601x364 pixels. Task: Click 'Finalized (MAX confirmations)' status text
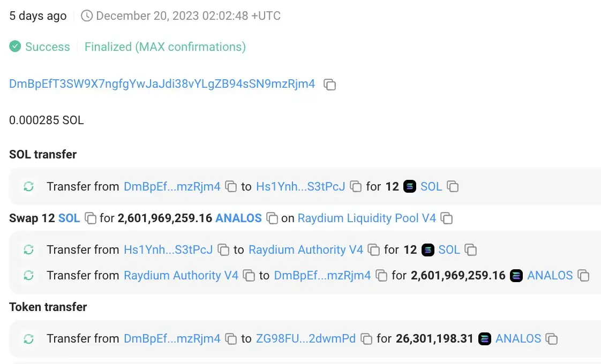[x=165, y=47]
